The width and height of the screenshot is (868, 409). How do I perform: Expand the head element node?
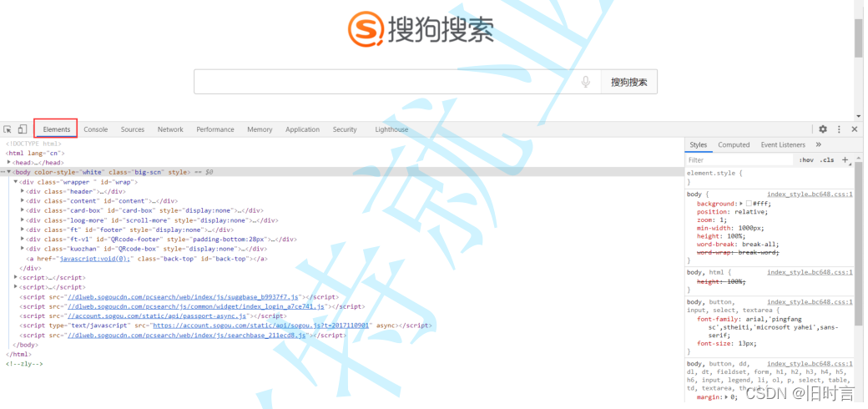[9, 163]
